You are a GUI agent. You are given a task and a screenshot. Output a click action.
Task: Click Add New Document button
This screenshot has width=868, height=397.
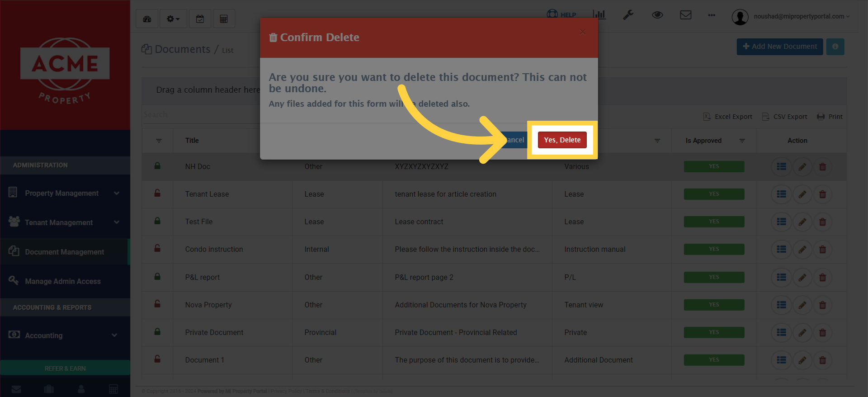780,47
